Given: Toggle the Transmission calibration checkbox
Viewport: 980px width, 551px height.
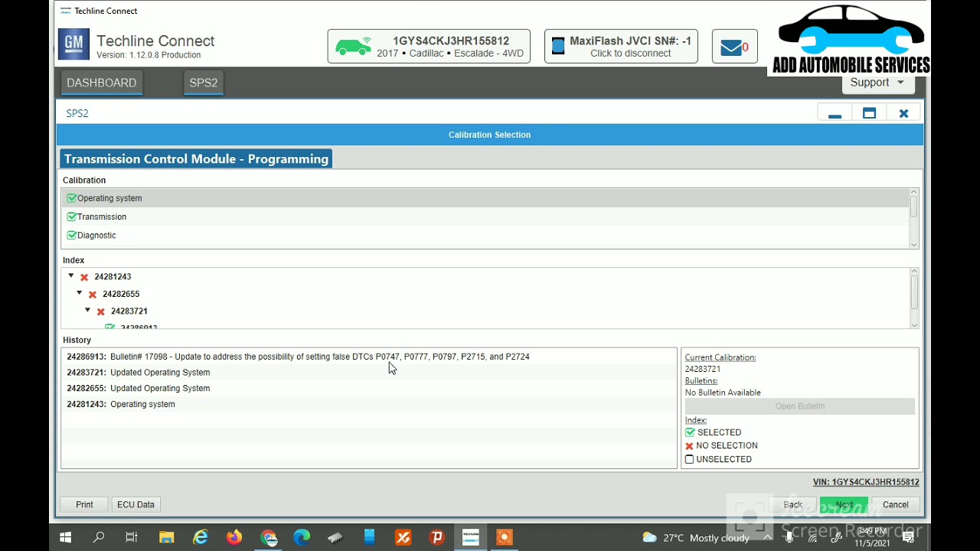Looking at the screenshot, I should (x=71, y=217).
